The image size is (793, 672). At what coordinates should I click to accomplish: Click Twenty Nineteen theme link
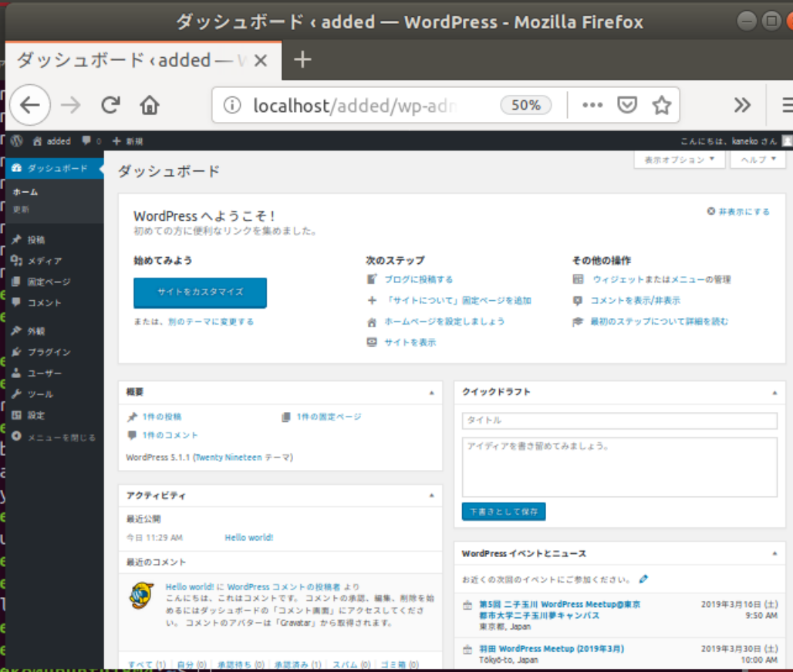[x=228, y=457]
